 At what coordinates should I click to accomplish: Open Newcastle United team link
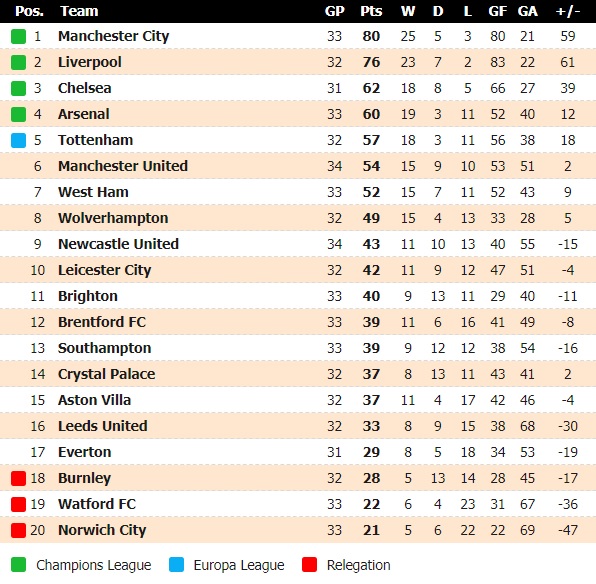118,244
